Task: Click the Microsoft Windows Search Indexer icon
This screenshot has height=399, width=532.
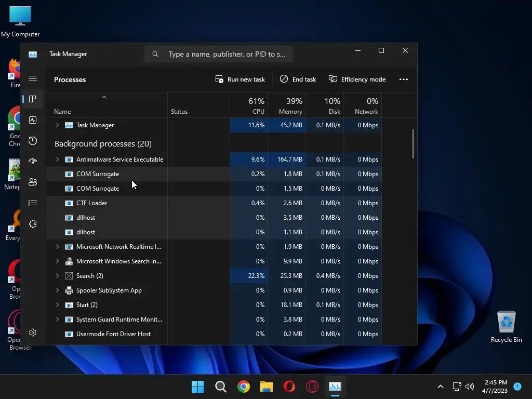Action: tap(69, 261)
